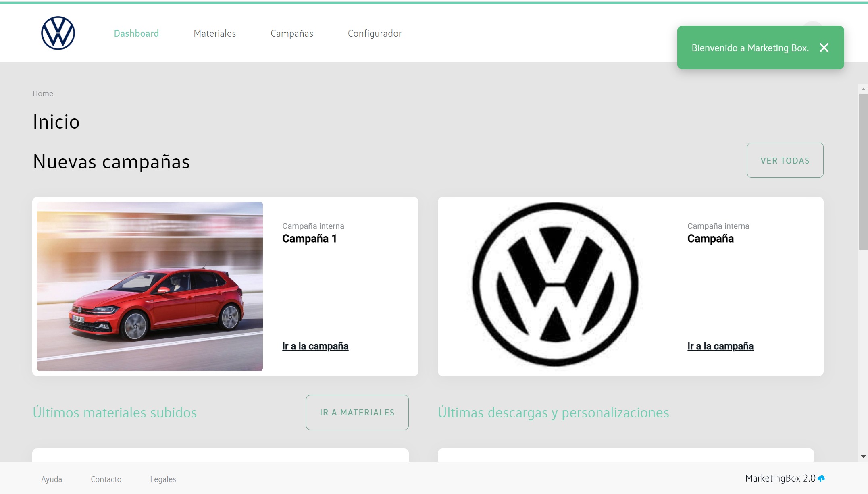Switch to the Configurador page
The width and height of the screenshot is (868, 494).
[x=375, y=33]
